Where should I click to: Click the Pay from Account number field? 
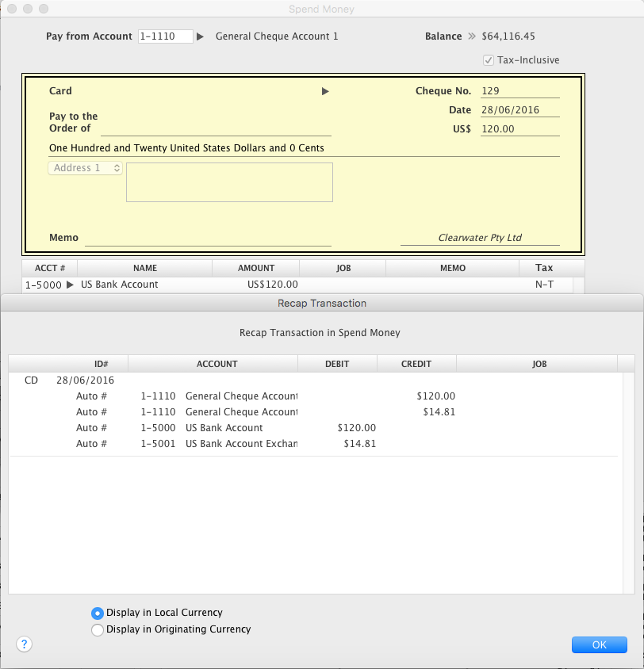click(x=165, y=36)
